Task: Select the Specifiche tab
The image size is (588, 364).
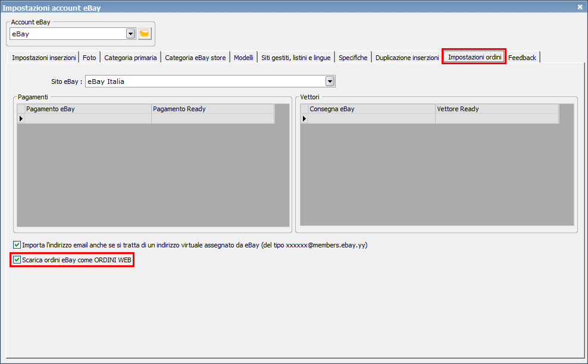Action: [353, 57]
